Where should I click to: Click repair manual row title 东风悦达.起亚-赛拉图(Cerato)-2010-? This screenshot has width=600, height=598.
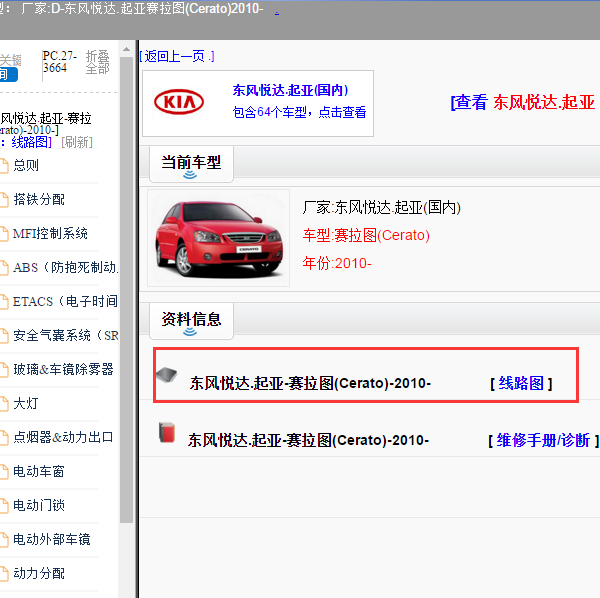coord(308,440)
